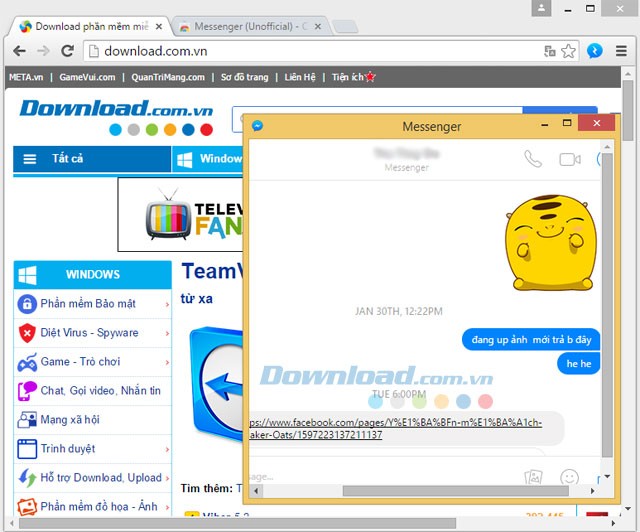Click the 'he he' message bubble
Image resolution: width=640 pixels, height=532 pixels.
(x=578, y=364)
